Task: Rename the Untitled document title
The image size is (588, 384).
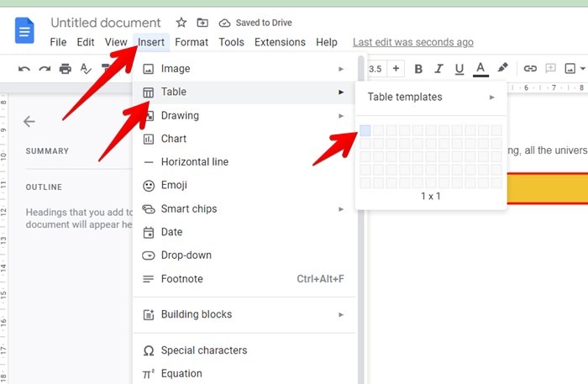Action: [x=106, y=23]
